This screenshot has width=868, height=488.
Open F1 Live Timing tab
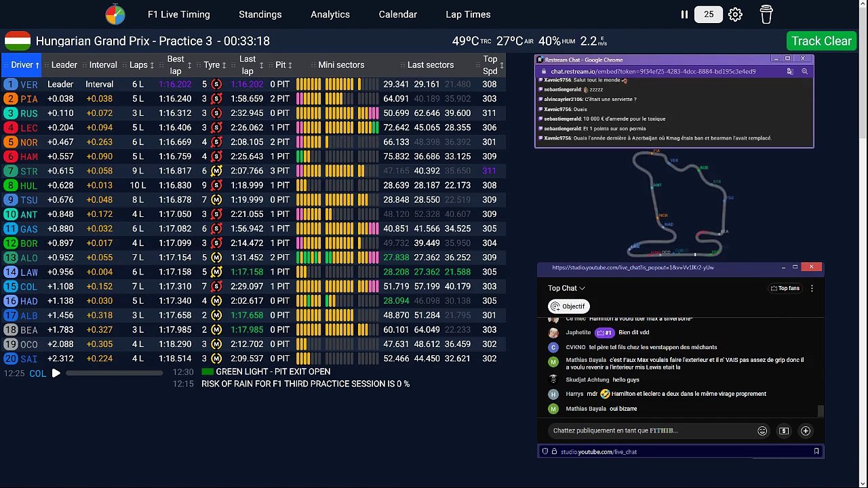coord(179,14)
